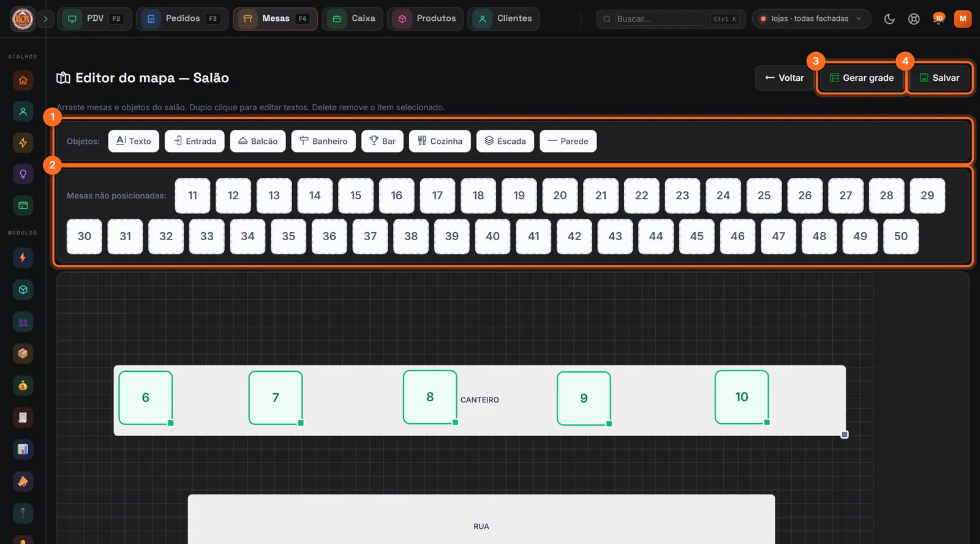Add a Balcão object
The width and height of the screenshot is (980, 544).
pyautogui.click(x=258, y=141)
